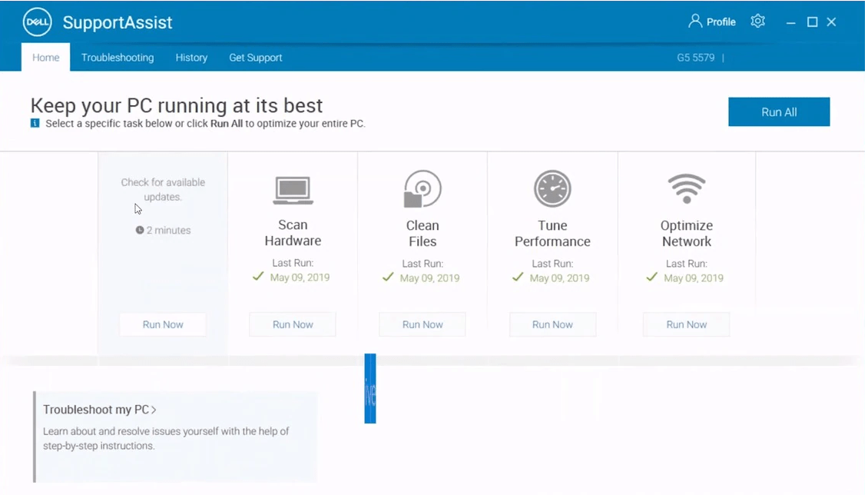Switch to the Home tab
This screenshot has width=868, height=495.
coord(45,57)
